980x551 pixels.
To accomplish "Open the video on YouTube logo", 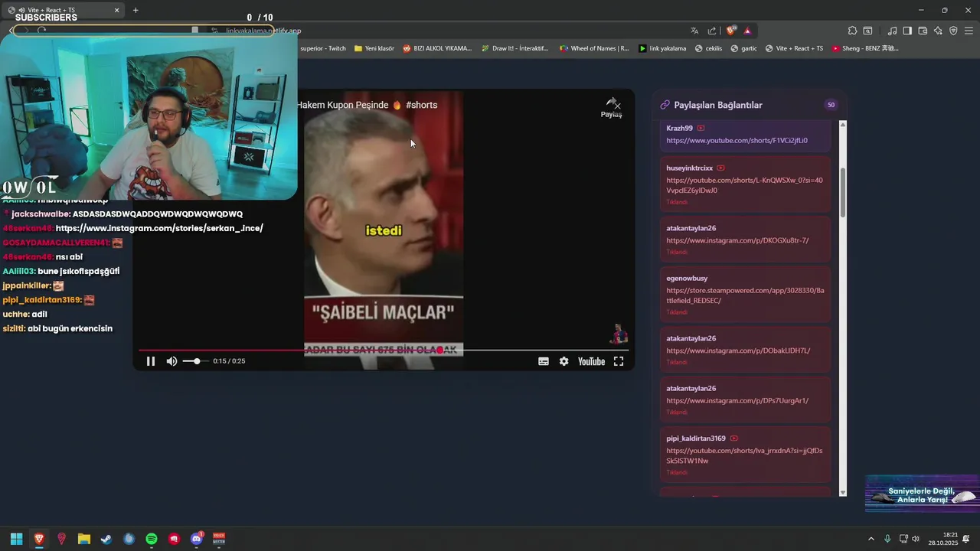I will click(x=591, y=361).
